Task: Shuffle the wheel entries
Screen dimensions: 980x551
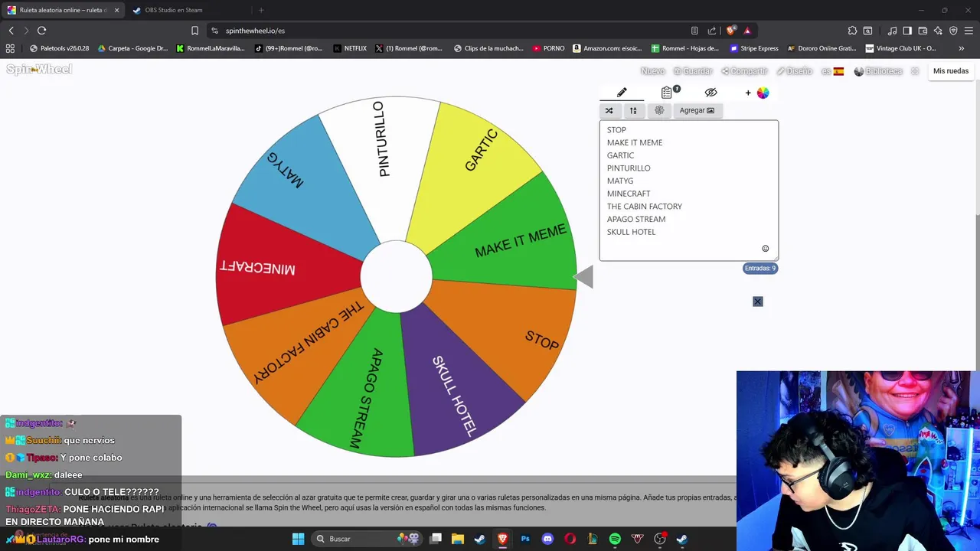Action: [x=609, y=110]
